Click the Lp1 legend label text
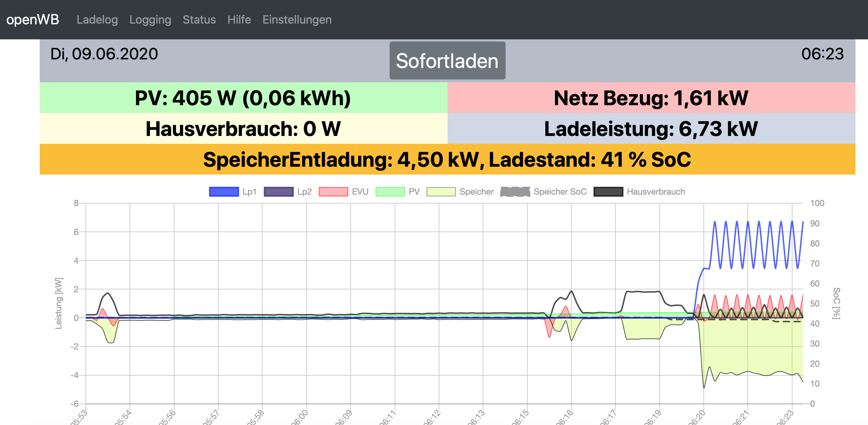The width and height of the screenshot is (868, 425). point(249,192)
